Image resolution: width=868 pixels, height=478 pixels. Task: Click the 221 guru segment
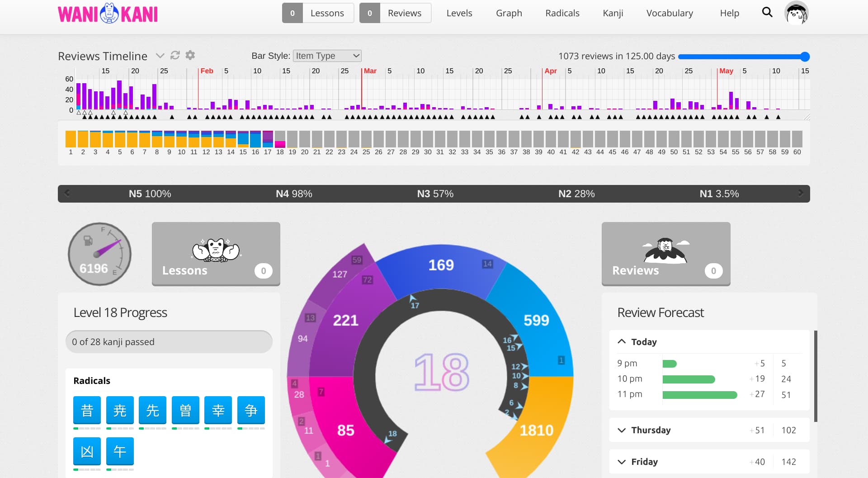[345, 320]
